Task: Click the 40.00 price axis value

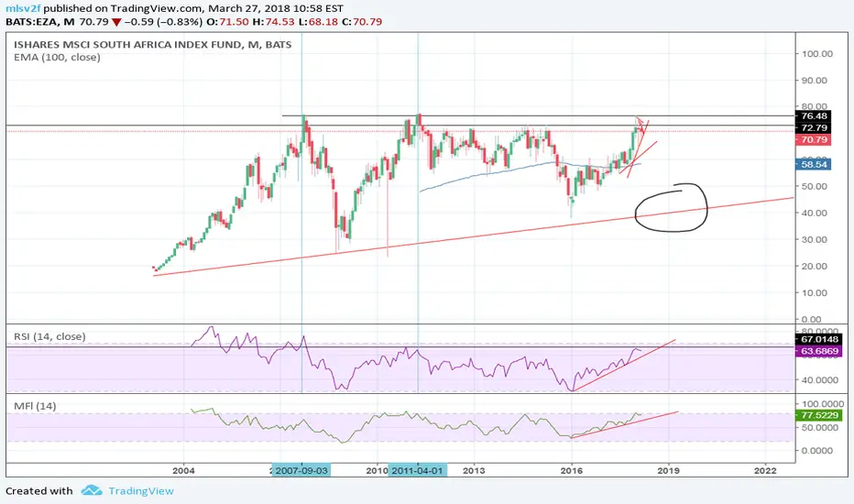Action: [814, 213]
